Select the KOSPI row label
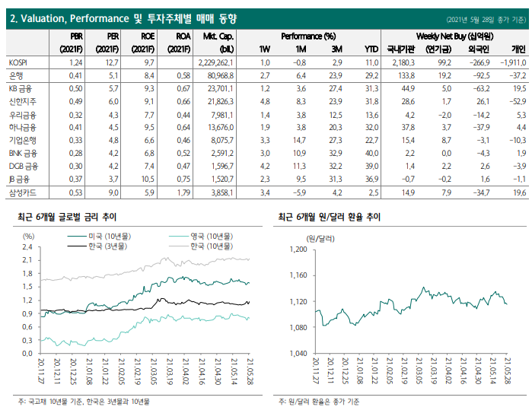 [18, 62]
